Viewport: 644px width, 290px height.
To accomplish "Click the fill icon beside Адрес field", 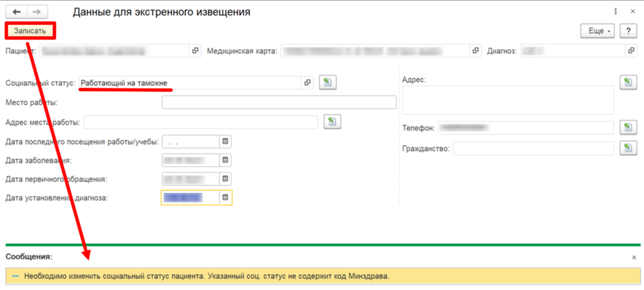I will pyautogui.click(x=628, y=82).
